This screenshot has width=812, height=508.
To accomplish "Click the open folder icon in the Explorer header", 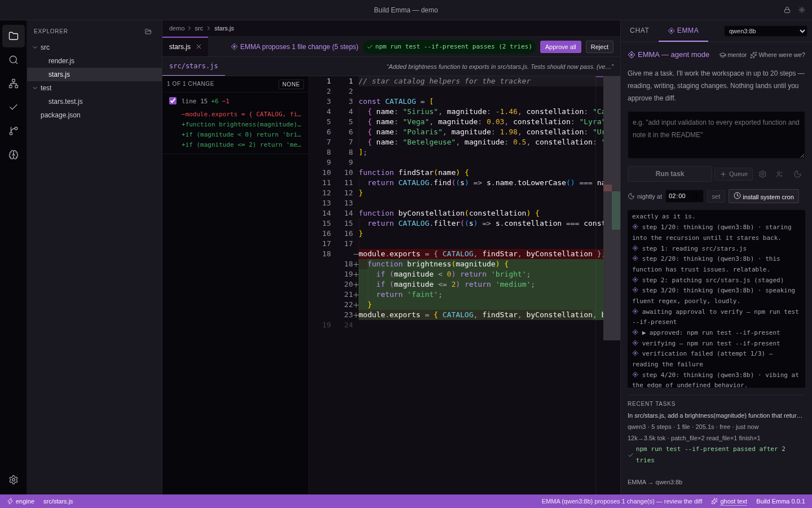I will click(148, 32).
